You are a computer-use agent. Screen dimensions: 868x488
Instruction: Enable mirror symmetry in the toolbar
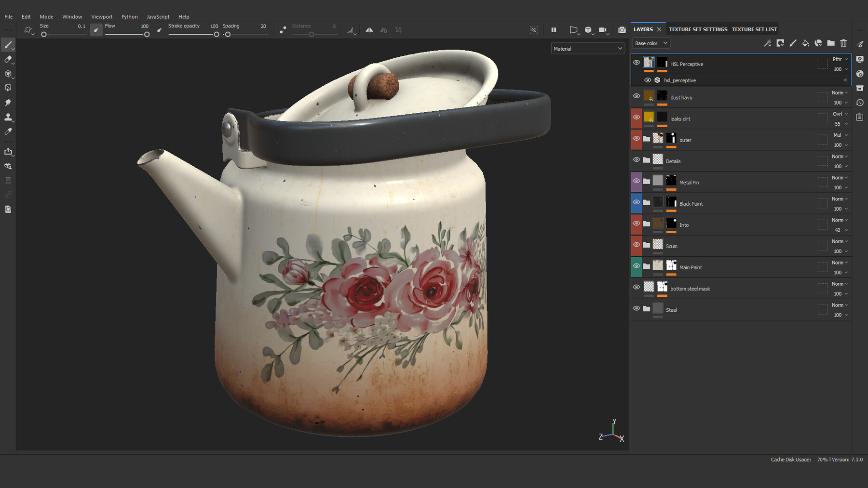369,30
